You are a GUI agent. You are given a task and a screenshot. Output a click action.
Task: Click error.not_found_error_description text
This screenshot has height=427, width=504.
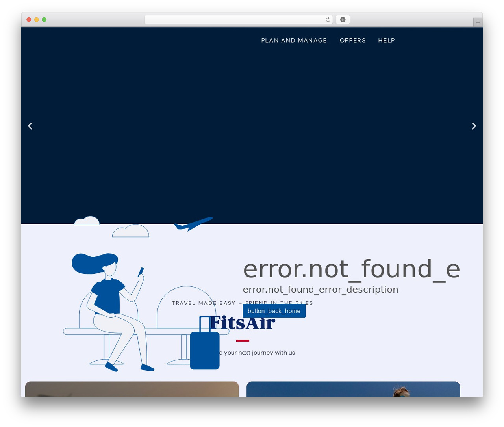321,290
